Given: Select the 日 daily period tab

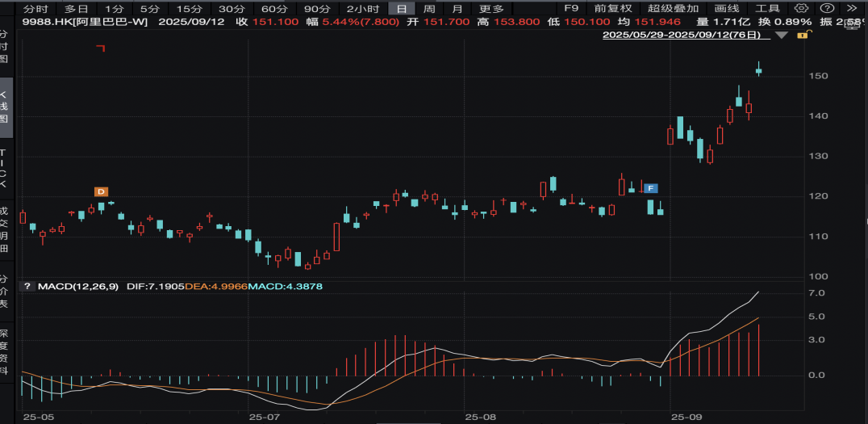Looking at the screenshot, I should (402, 8).
